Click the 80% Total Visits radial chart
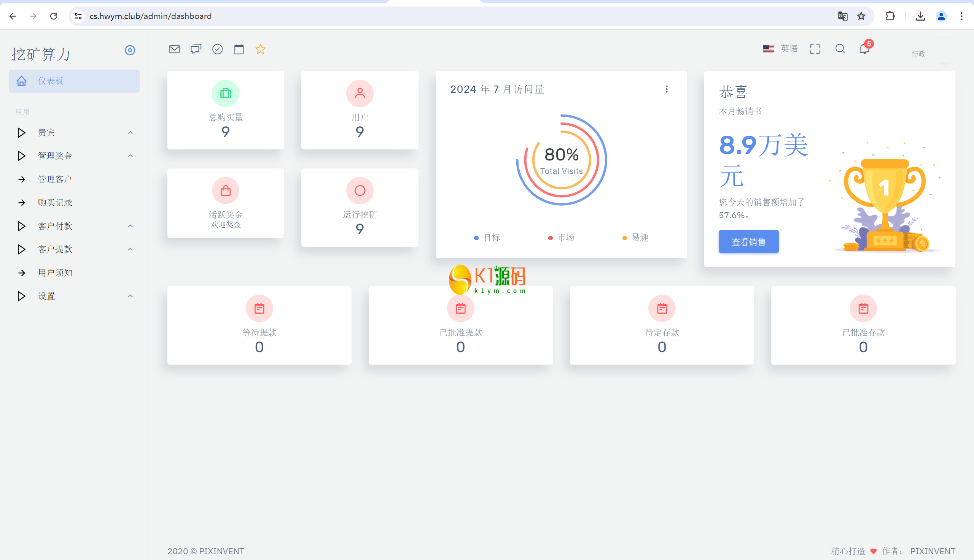Image resolution: width=974 pixels, height=560 pixels. 562,160
